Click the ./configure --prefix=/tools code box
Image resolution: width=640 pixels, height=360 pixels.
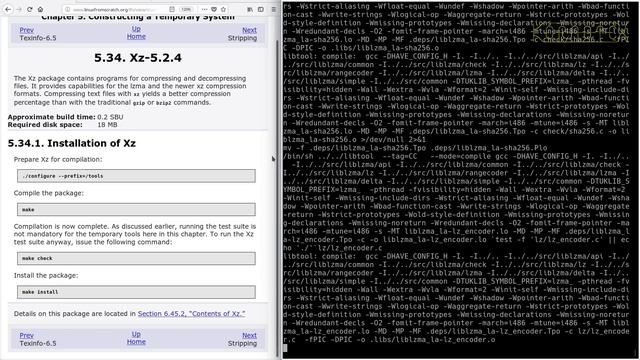pyautogui.click(x=136, y=176)
